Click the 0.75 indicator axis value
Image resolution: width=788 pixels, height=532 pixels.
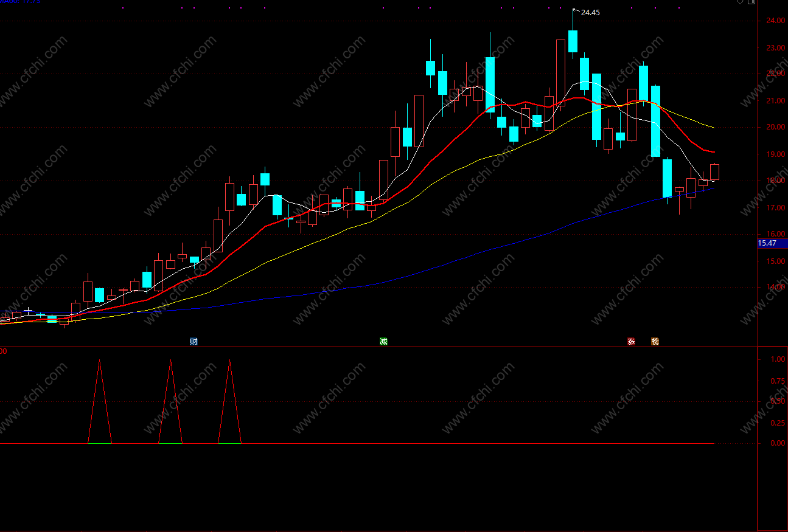point(778,381)
